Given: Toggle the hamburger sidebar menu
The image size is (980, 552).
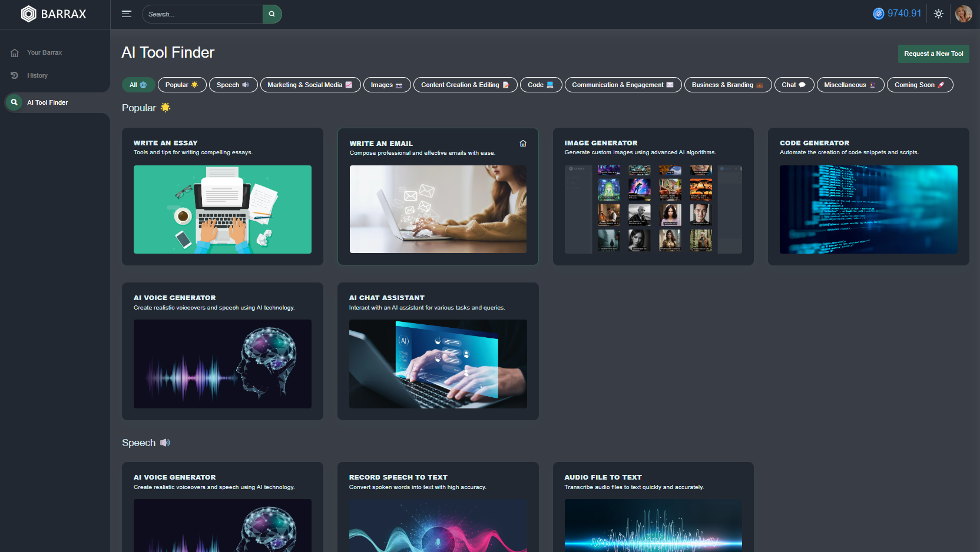Looking at the screenshot, I should pyautogui.click(x=127, y=14).
